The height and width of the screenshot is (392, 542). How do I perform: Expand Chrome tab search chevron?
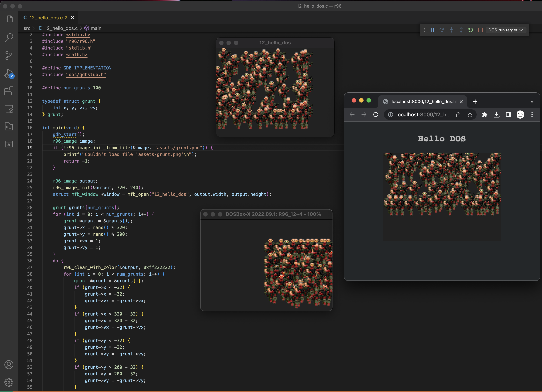[532, 102]
